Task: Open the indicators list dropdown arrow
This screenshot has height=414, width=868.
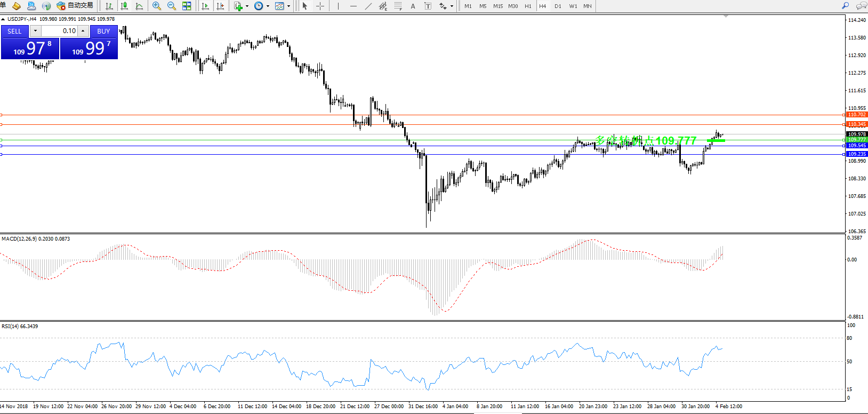Action: tap(247, 6)
